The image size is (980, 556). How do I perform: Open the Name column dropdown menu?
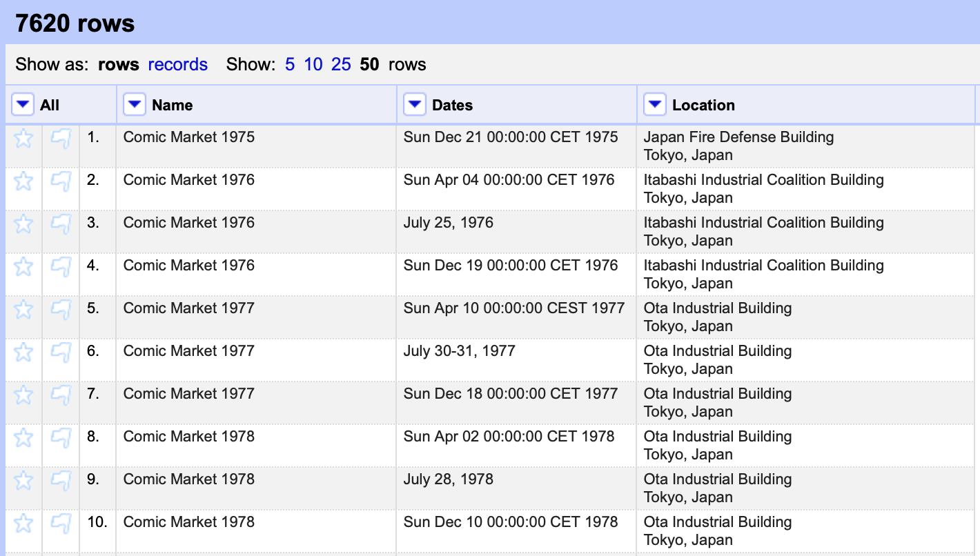tap(134, 105)
